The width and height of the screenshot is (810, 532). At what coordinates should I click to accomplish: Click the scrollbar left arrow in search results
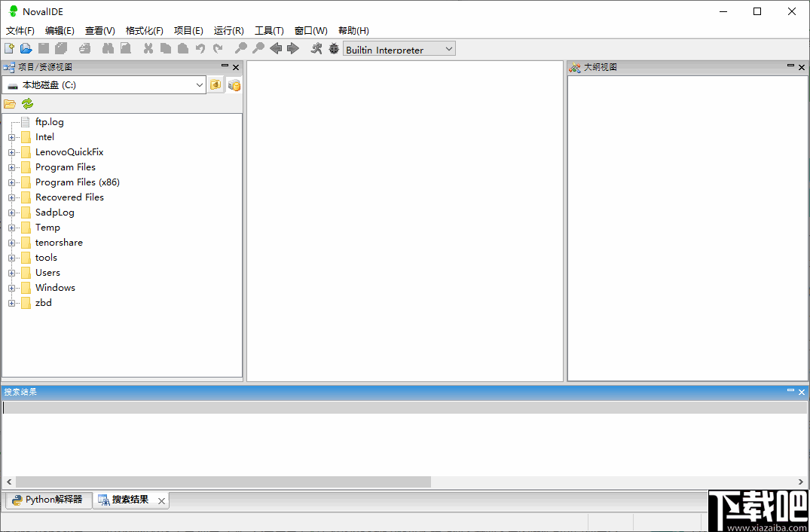point(9,482)
